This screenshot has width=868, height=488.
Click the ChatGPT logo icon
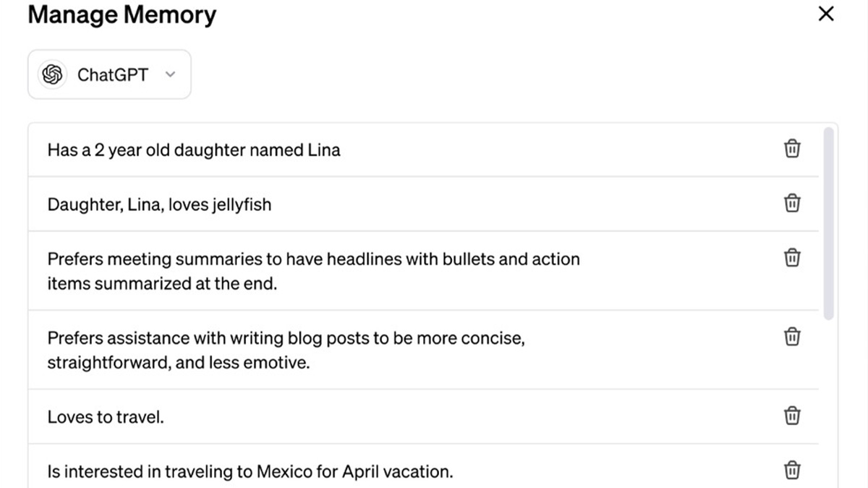[52, 74]
